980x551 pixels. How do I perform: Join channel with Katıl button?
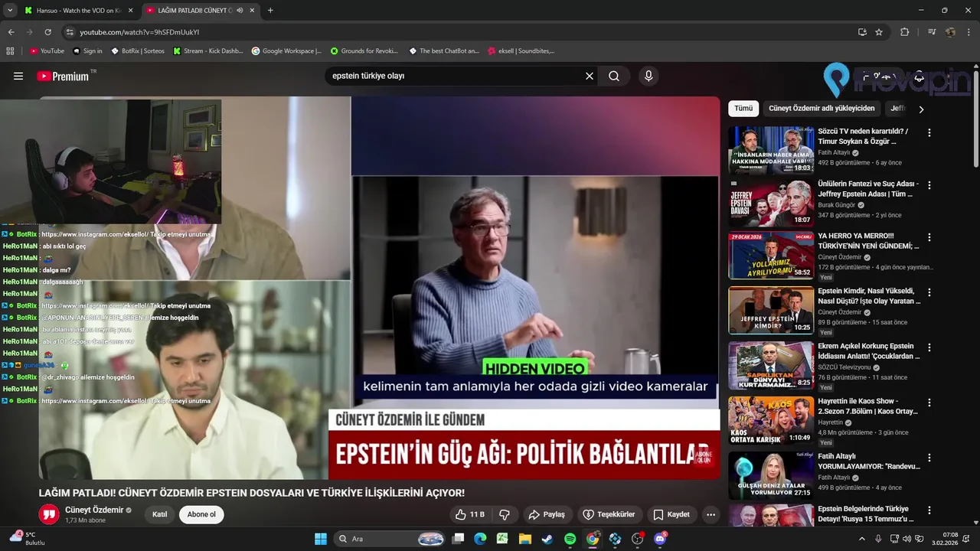point(159,514)
